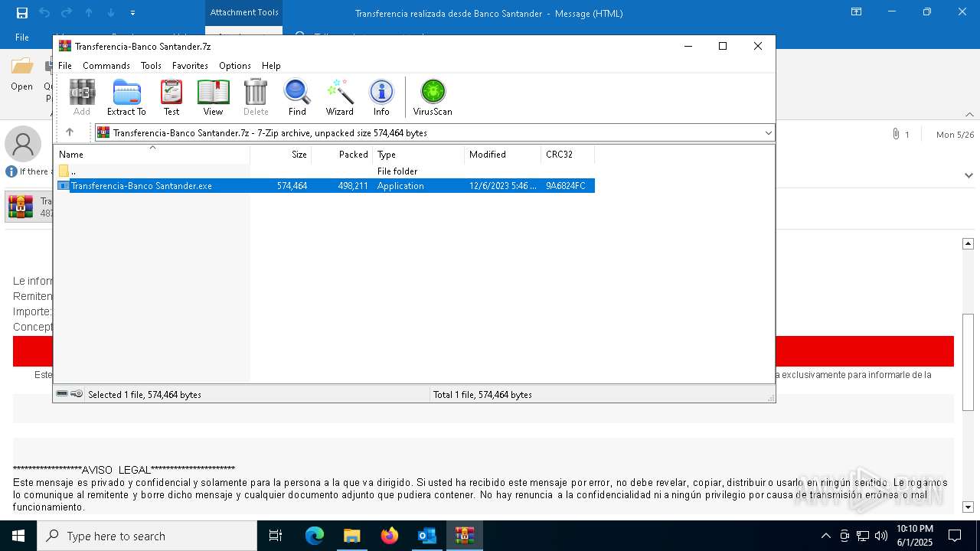
Task: Click the message scrollbar down arrow
Action: [968, 507]
